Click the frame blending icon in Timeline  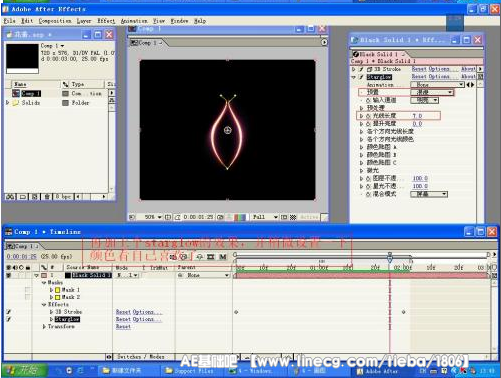[211, 257]
